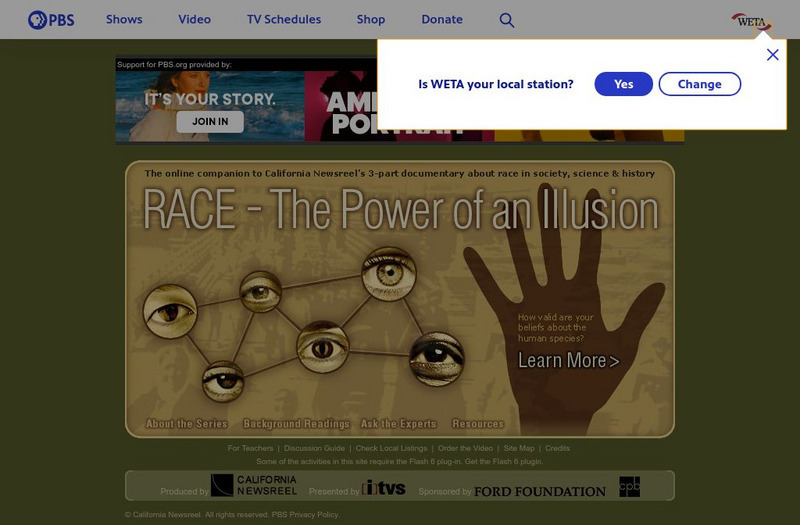
Task: Click the American Portrait banner ad
Action: click(x=341, y=106)
